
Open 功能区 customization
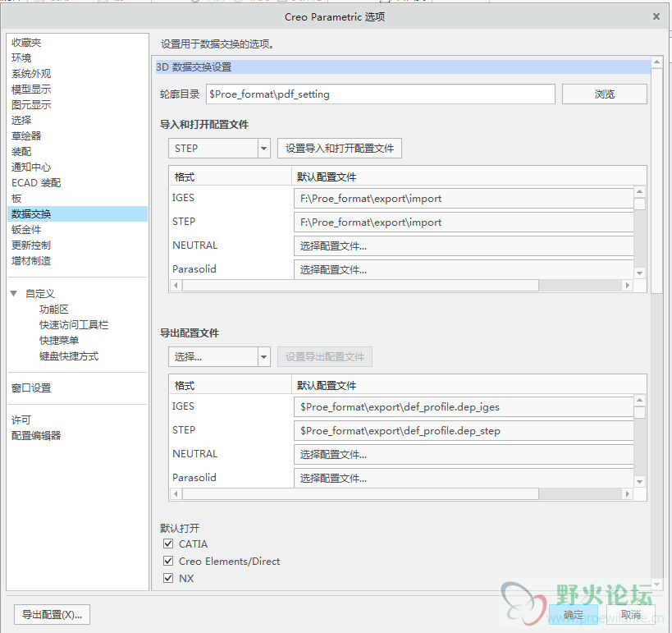point(54,310)
